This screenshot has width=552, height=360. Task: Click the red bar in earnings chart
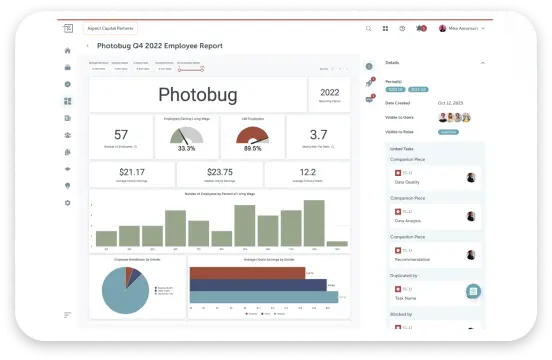pyautogui.click(x=247, y=273)
